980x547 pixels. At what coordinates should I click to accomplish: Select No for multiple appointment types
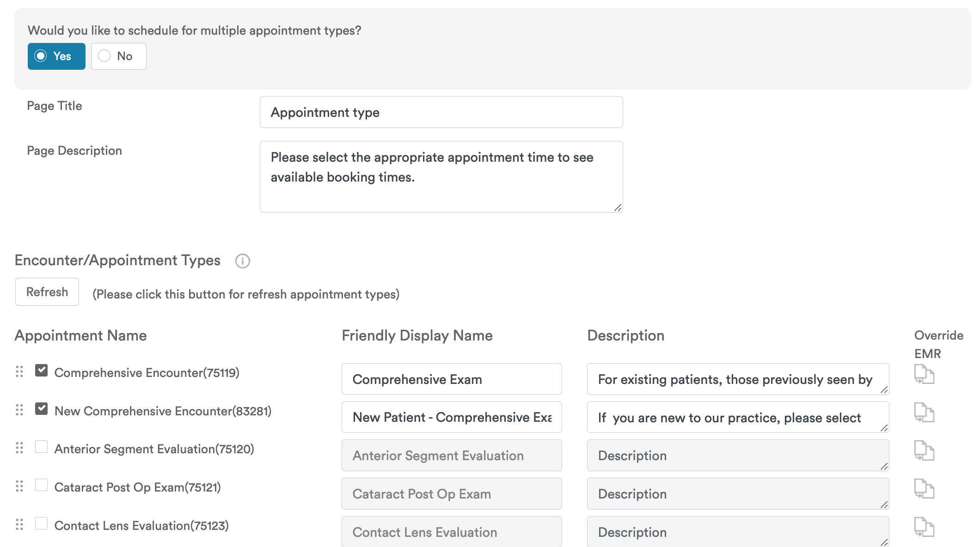[x=118, y=56]
